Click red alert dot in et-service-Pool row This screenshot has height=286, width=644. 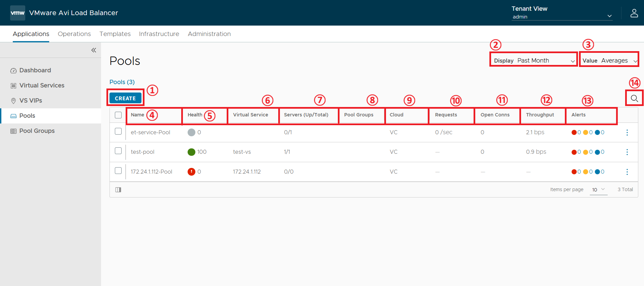coord(574,133)
